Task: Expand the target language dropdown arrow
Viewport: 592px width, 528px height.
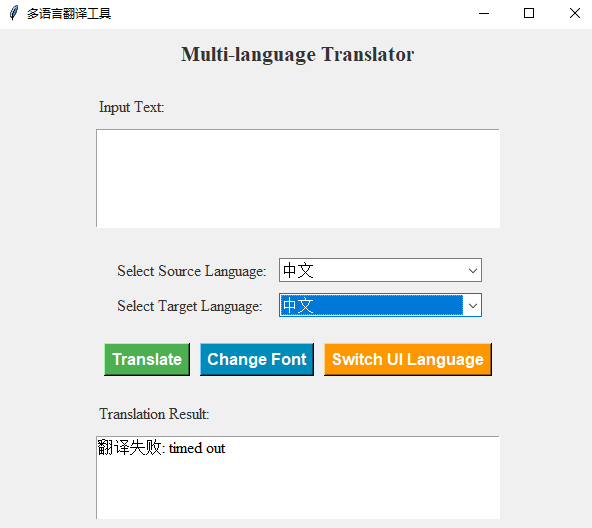Action: click(473, 306)
